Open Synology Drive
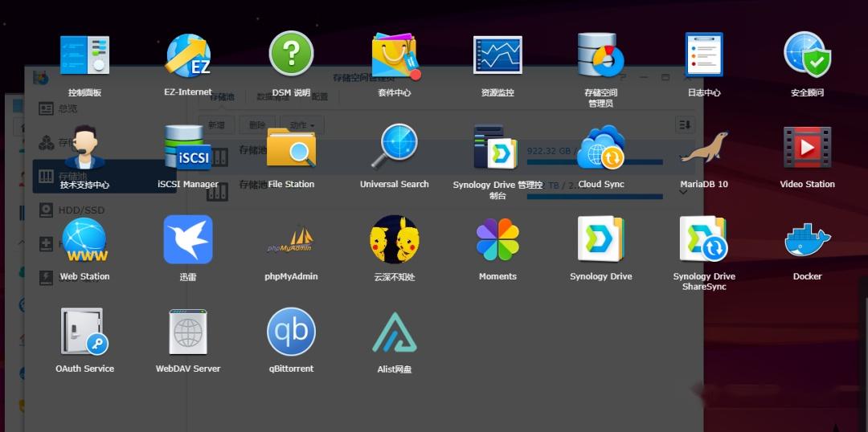This screenshot has width=868, height=432. (x=601, y=239)
